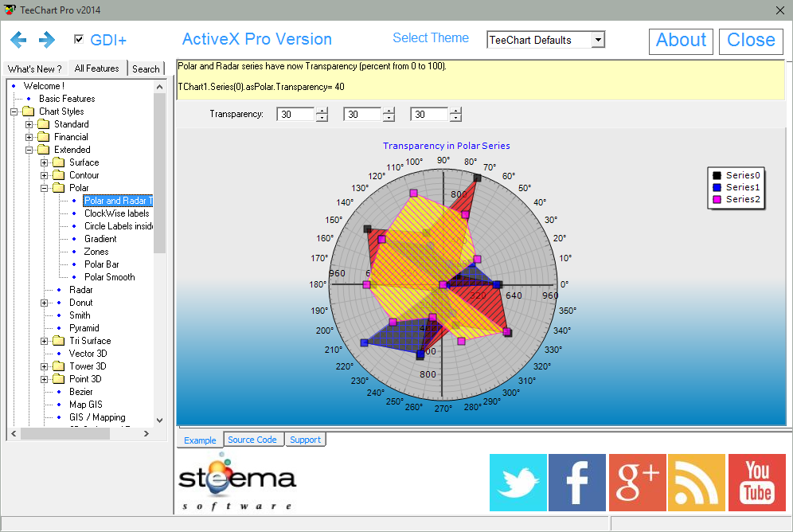
Task: Select the Polar Smooth example
Action: [x=110, y=277]
